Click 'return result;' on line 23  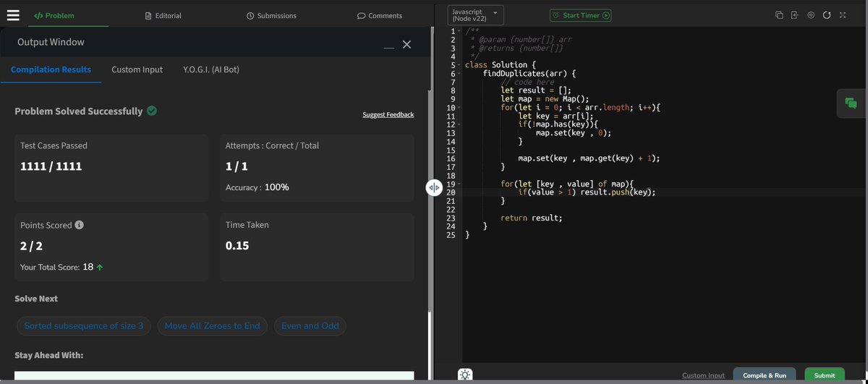pos(531,218)
